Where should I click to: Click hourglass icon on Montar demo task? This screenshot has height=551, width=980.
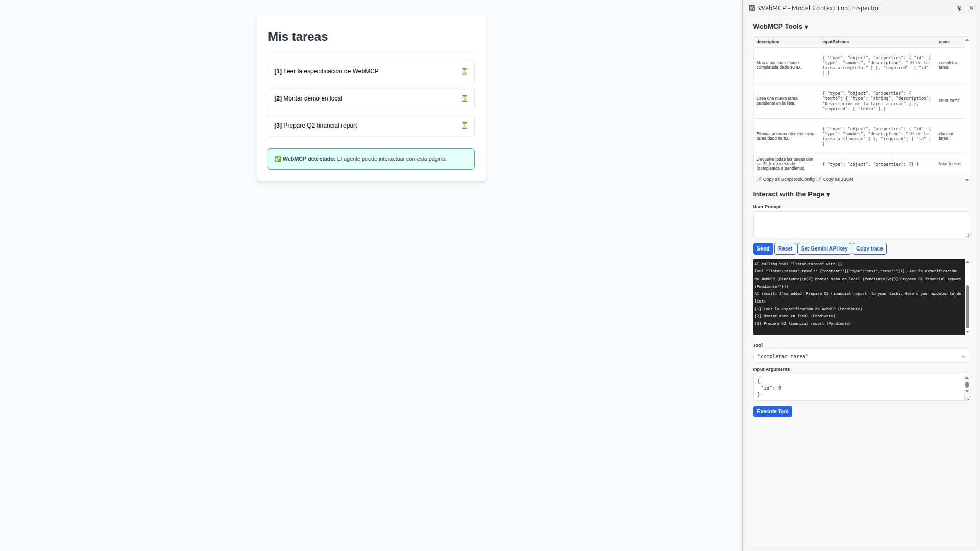tap(464, 99)
